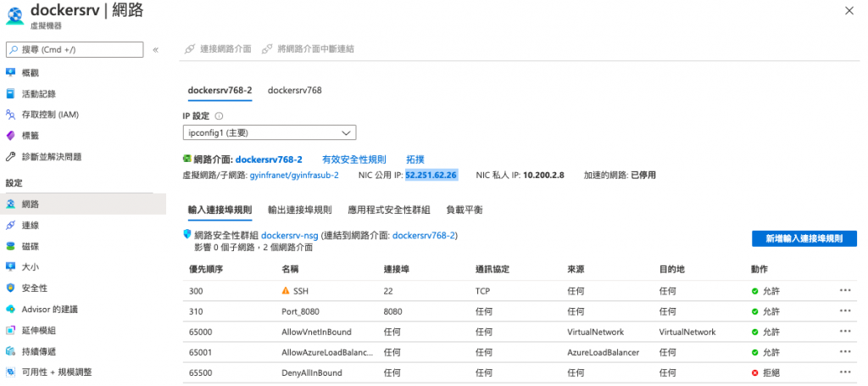Screen dimensions: 868x386
Task: Click 新增輸入連接埠規則 button
Action: [x=804, y=238]
